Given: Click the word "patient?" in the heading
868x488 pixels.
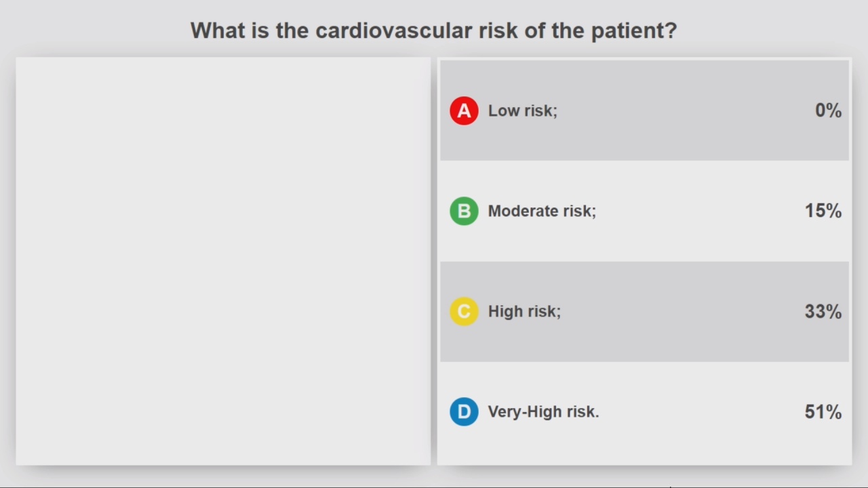Looking at the screenshot, I should pos(634,31).
